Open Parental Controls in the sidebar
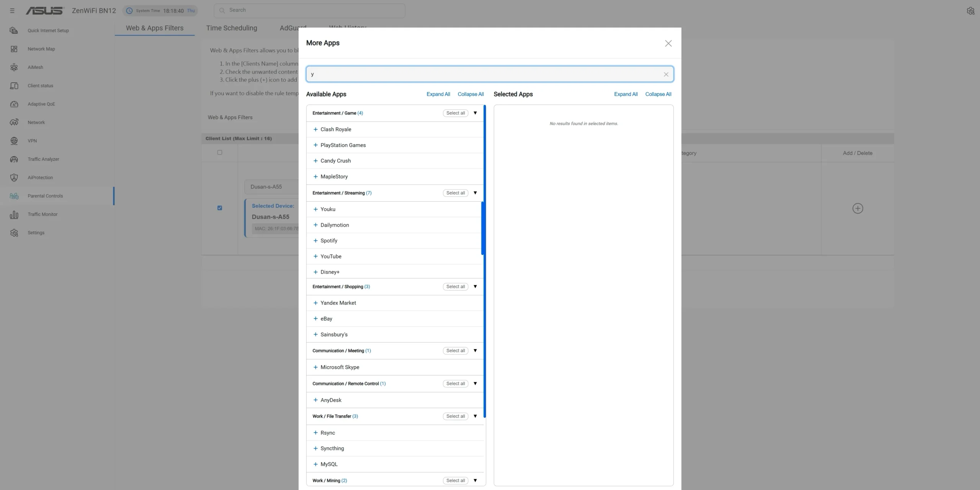This screenshot has height=490, width=980. [x=57, y=196]
